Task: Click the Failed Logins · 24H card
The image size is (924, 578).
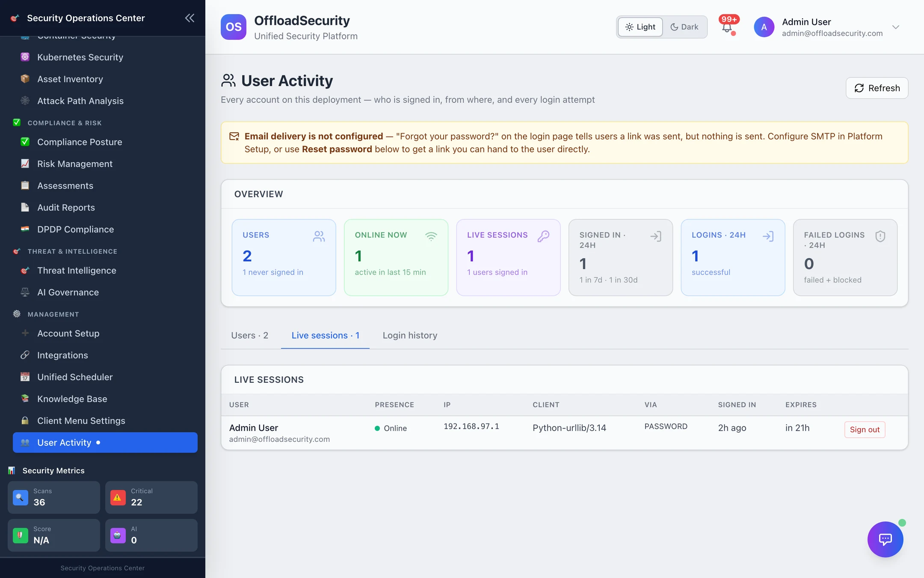Action: click(845, 257)
